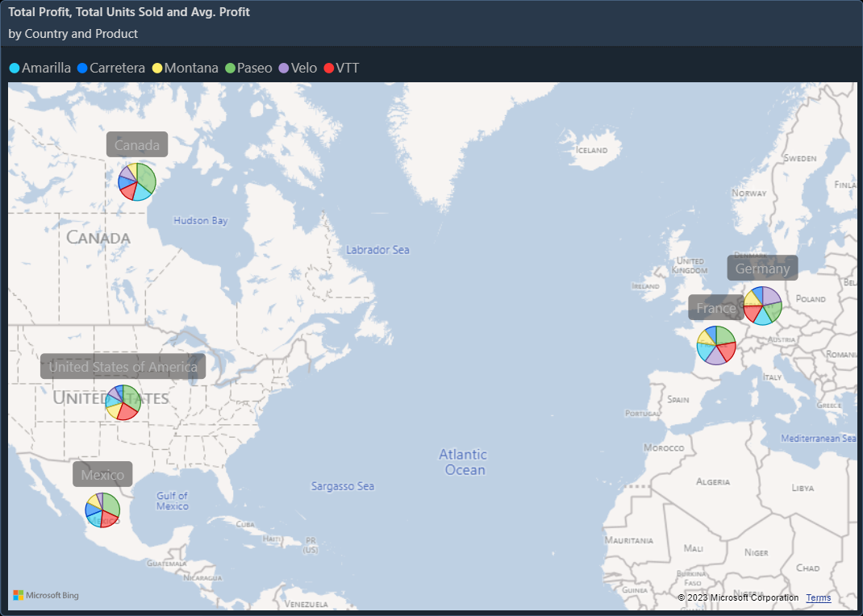Click the 'by Country and Product' subtitle
Screen dimensions: 863x616
click(x=73, y=34)
